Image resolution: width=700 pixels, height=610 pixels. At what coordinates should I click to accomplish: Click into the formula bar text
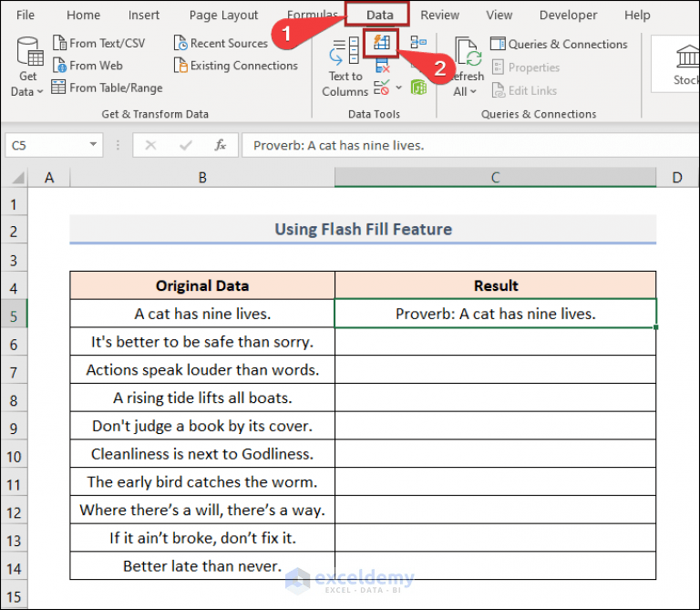coord(470,145)
